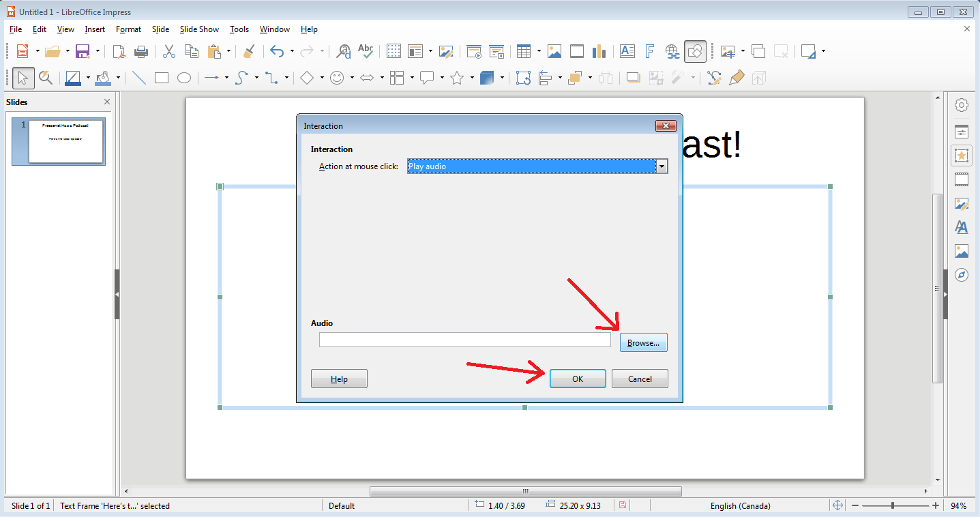The image size is (980, 517).
Task: Open the Navigator icon in sidebar
Action: click(962, 275)
